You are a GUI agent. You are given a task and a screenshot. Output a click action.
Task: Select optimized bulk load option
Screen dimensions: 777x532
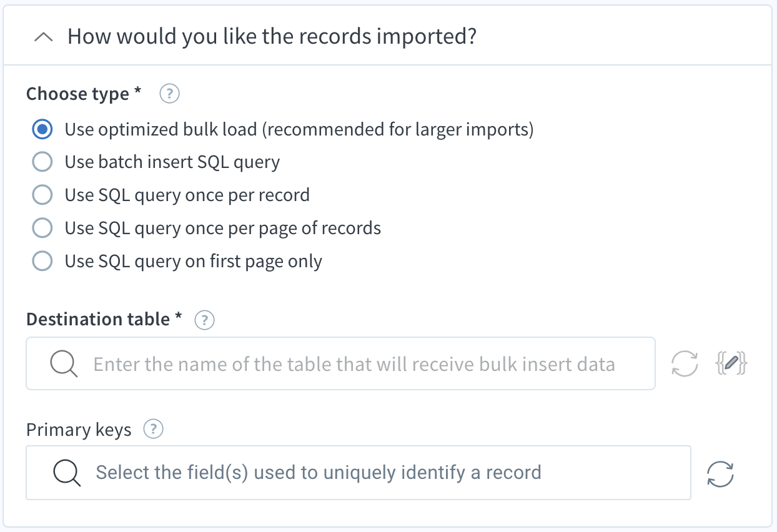42,130
